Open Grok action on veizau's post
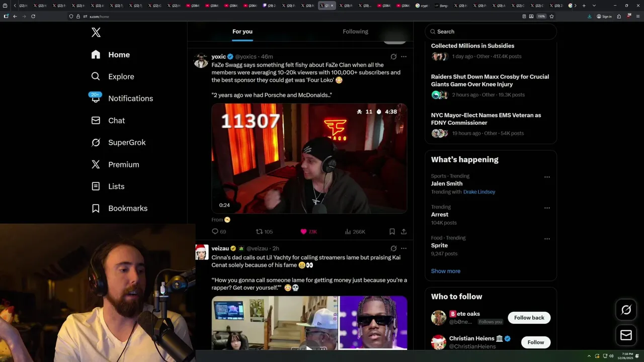The height and width of the screenshot is (362, 644). pyautogui.click(x=393, y=248)
